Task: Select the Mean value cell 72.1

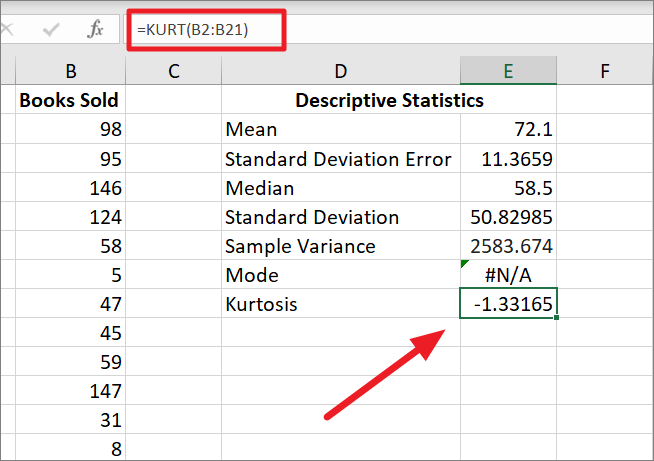Action: coord(508,129)
